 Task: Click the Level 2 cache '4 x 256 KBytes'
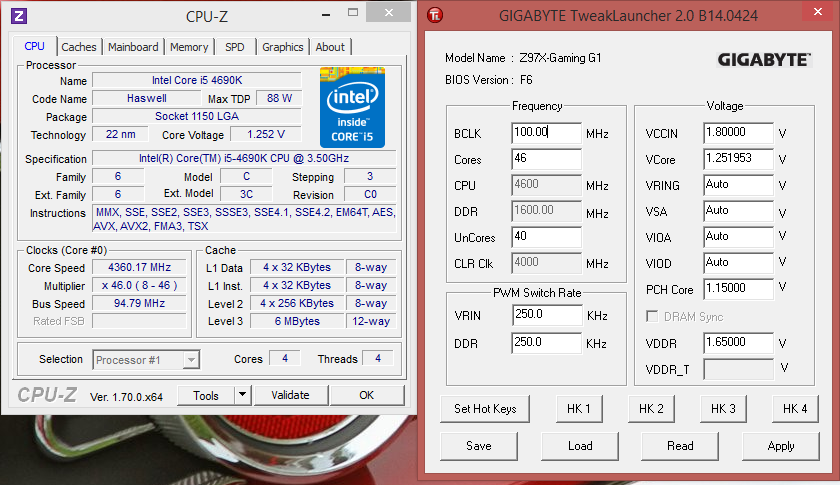(x=297, y=303)
